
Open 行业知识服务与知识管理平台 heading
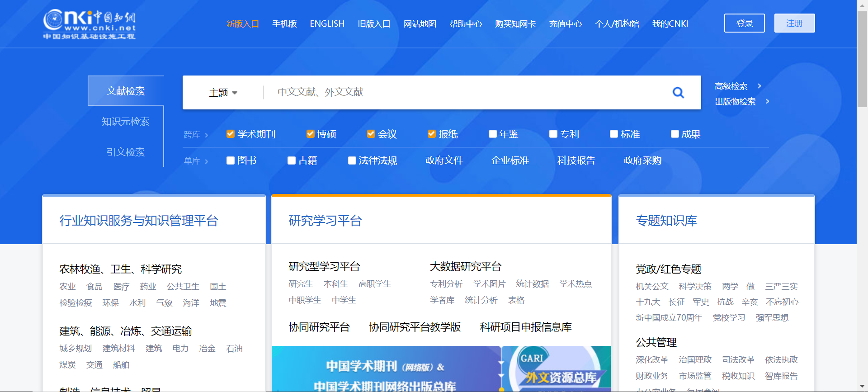pyautogui.click(x=139, y=221)
